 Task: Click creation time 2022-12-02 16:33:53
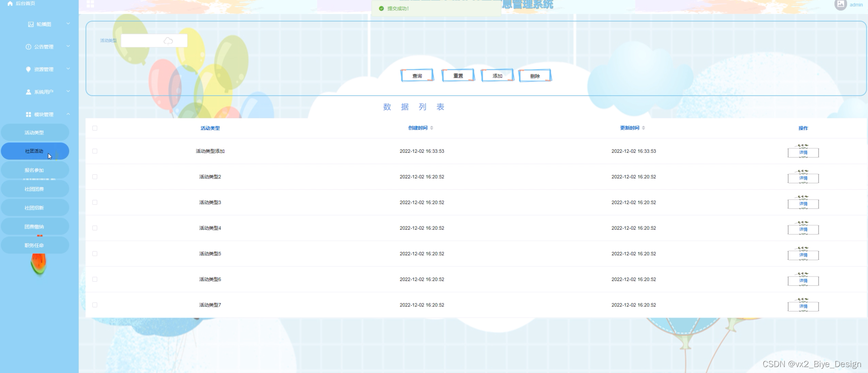422,151
